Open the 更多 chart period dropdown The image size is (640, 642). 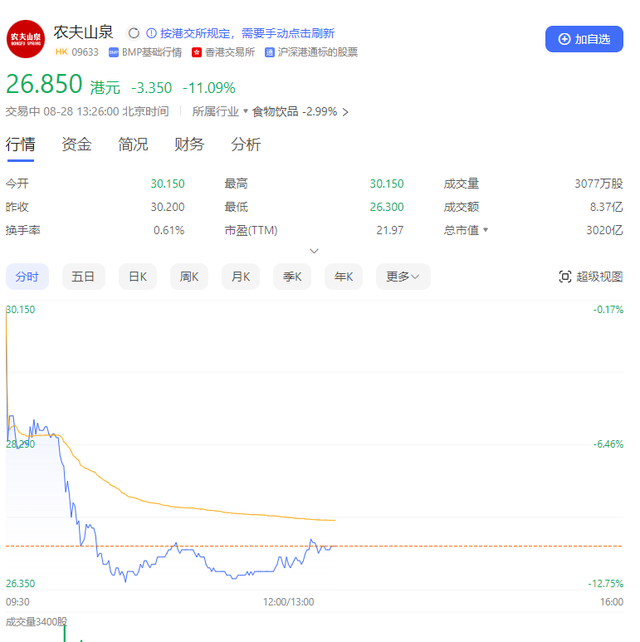(x=403, y=277)
